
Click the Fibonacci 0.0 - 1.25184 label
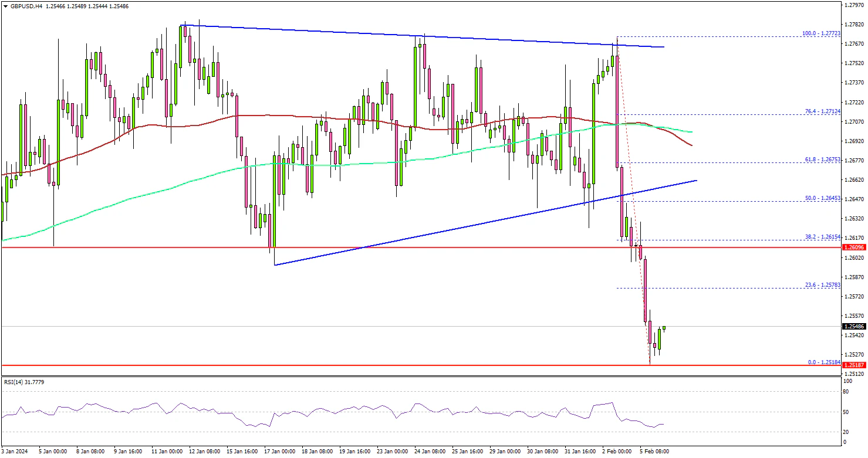point(824,362)
